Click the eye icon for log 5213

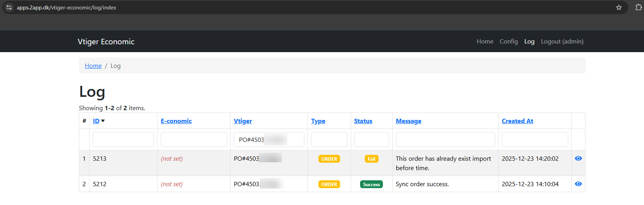coord(578,158)
